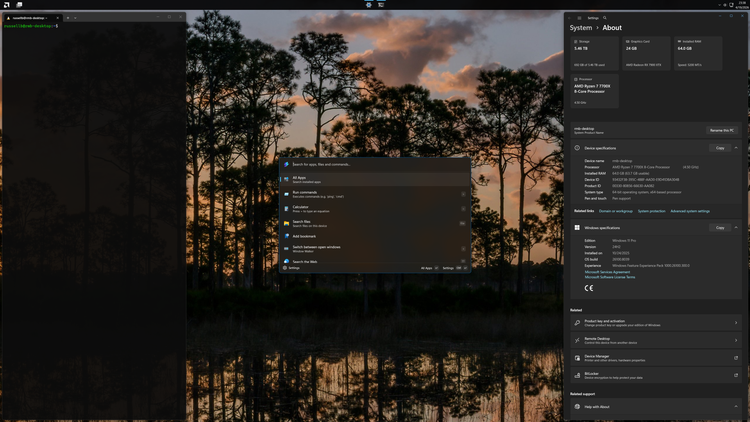The image size is (750, 422).
Task: Open Domain or workgroup link
Action: click(616, 211)
